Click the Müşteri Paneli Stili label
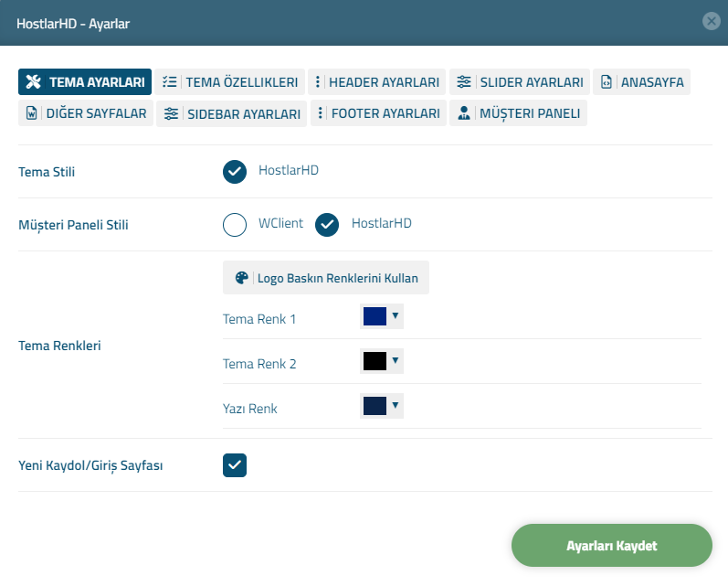This screenshot has height=586, width=728. coord(73,225)
